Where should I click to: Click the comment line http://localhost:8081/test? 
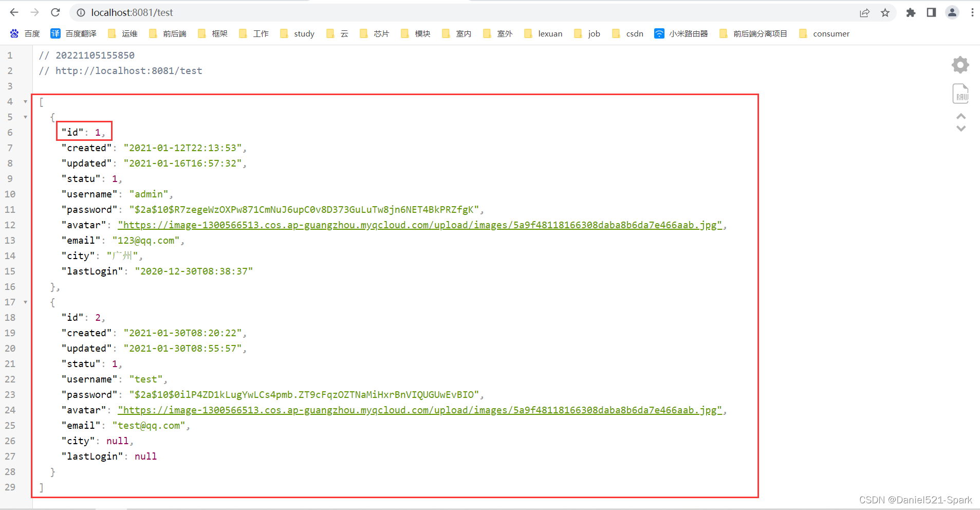[x=121, y=70]
